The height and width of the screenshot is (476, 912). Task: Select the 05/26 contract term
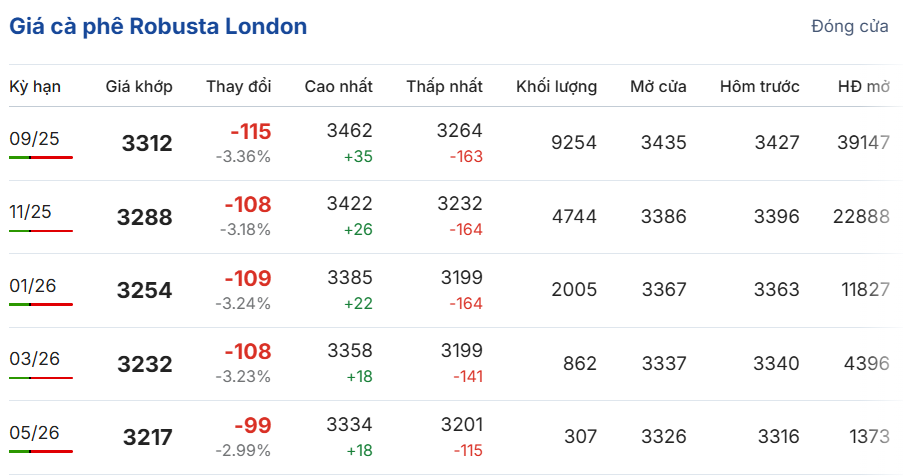coord(35,432)
